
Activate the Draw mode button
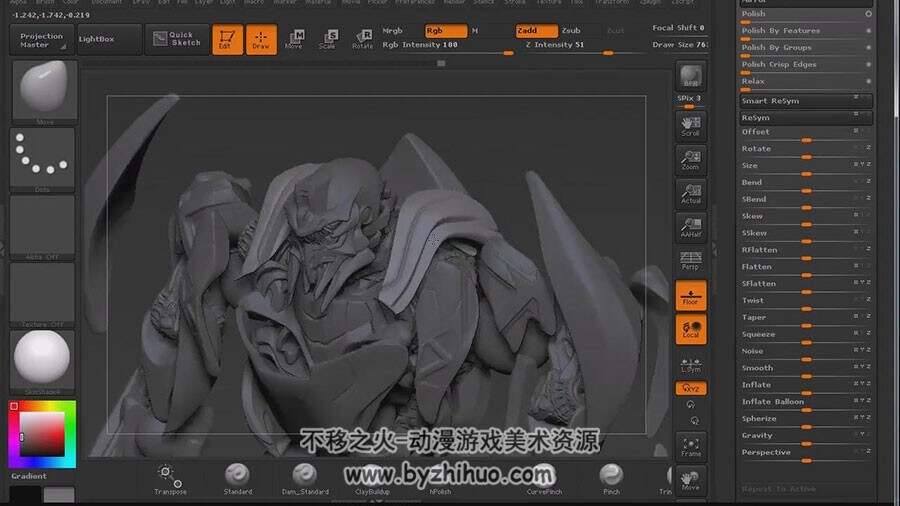click(261, 40)
